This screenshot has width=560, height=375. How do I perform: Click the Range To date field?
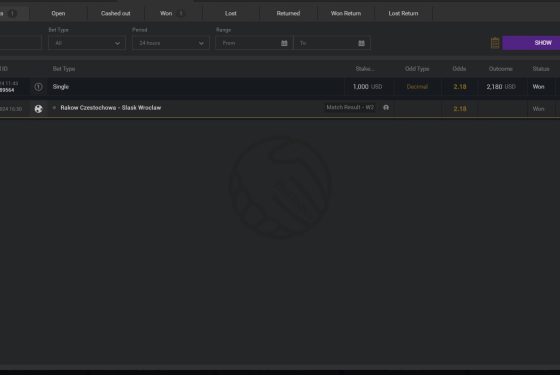point(332,43)
